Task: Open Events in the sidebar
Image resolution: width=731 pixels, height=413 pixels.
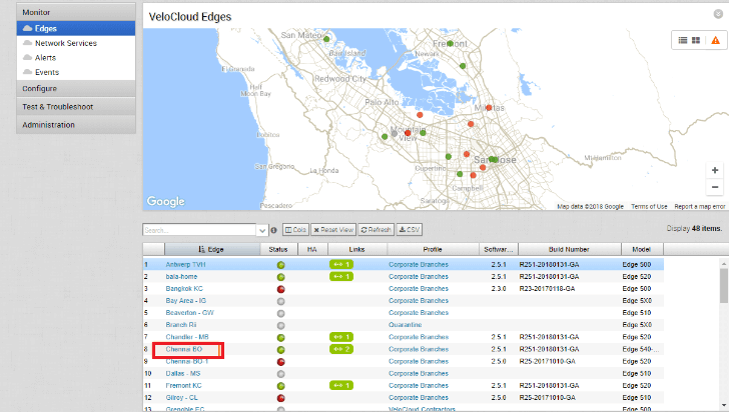Action: [47, 72]
